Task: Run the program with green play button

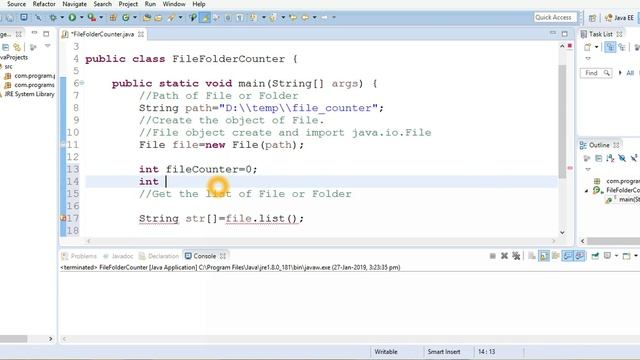Action: [72, 18]
